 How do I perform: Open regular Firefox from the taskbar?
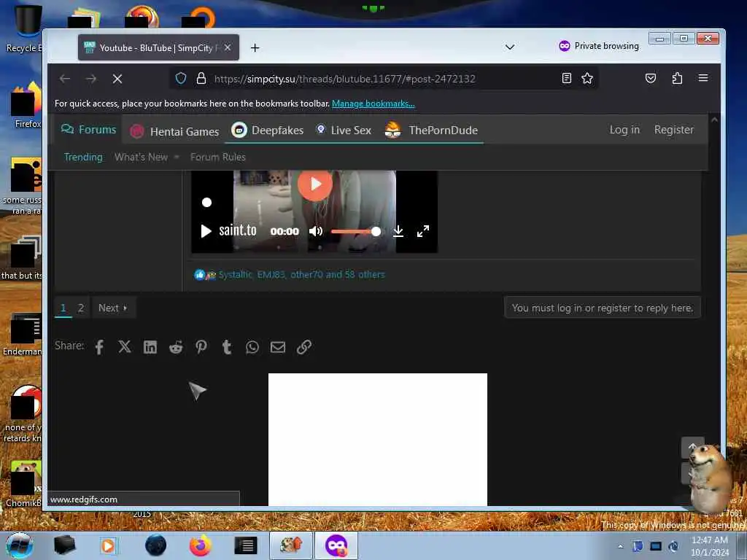[201, 545]
